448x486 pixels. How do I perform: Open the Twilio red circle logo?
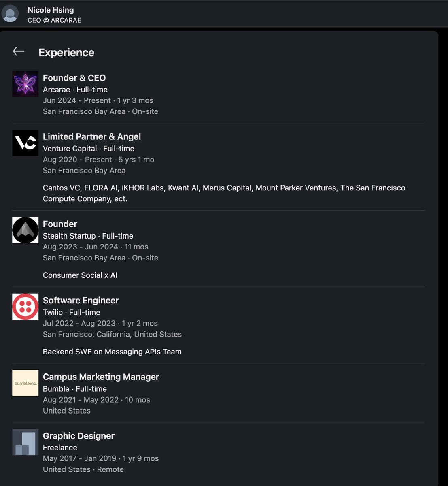(25, 307)
